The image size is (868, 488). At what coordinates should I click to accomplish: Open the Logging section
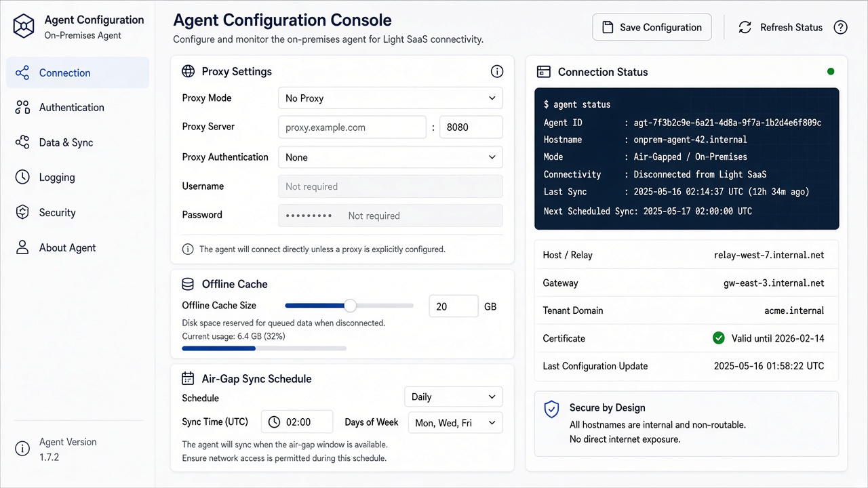coord(77,177)
